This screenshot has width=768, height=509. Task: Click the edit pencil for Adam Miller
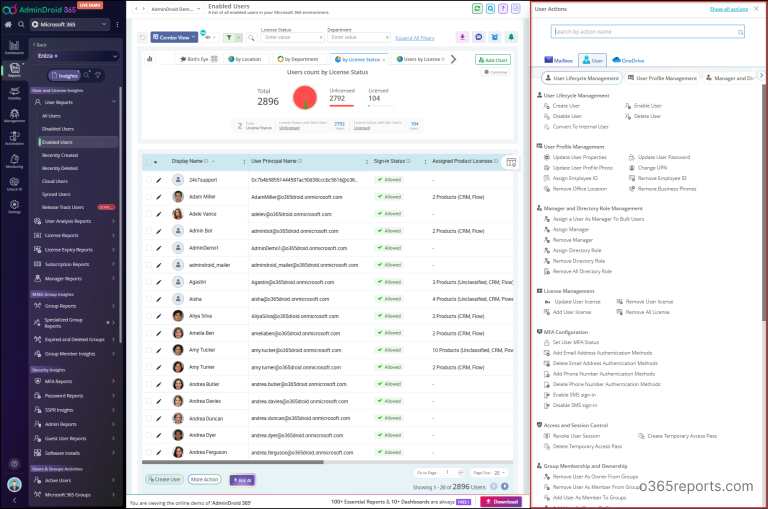[x=159, y=197]
